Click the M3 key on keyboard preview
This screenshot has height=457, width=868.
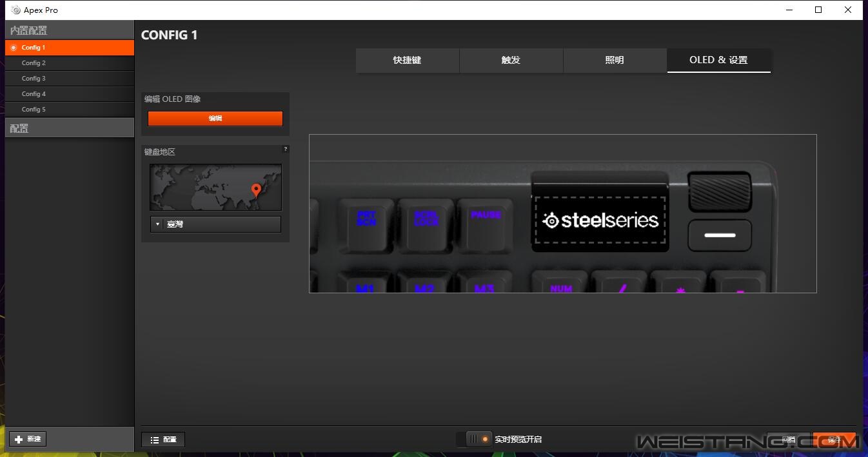click(x=484, y=282)
